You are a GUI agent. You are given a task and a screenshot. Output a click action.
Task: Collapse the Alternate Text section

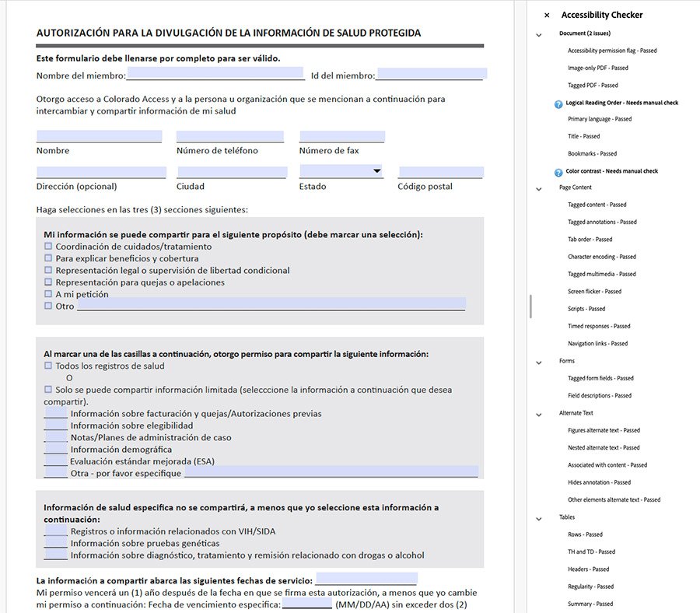click(537, 414)
